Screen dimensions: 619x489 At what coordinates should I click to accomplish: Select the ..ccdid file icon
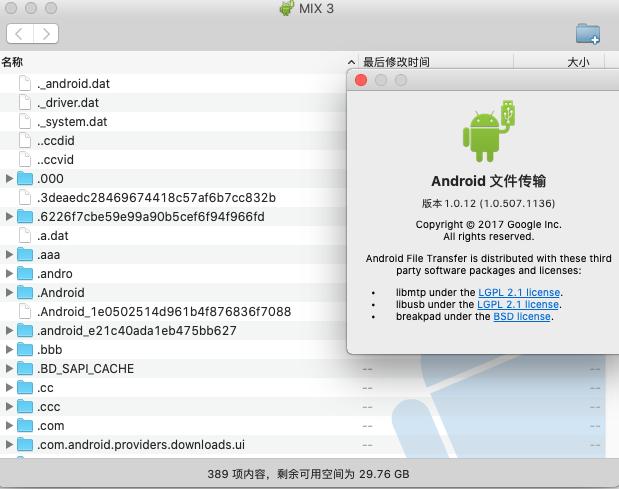25,140
